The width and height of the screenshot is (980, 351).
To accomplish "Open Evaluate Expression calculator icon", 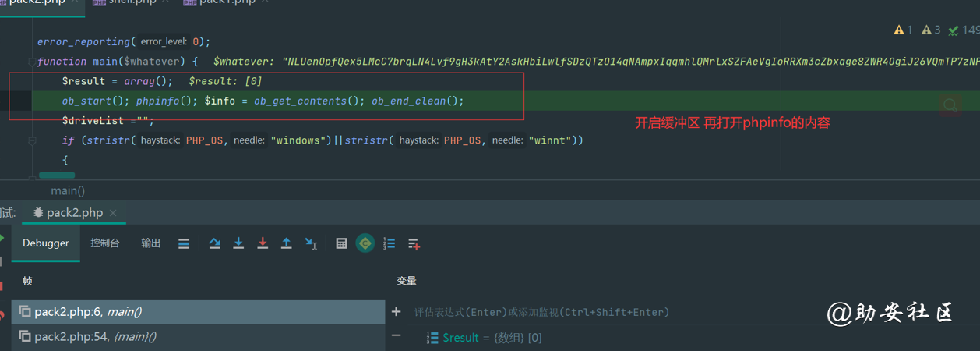I will [341, 243].
